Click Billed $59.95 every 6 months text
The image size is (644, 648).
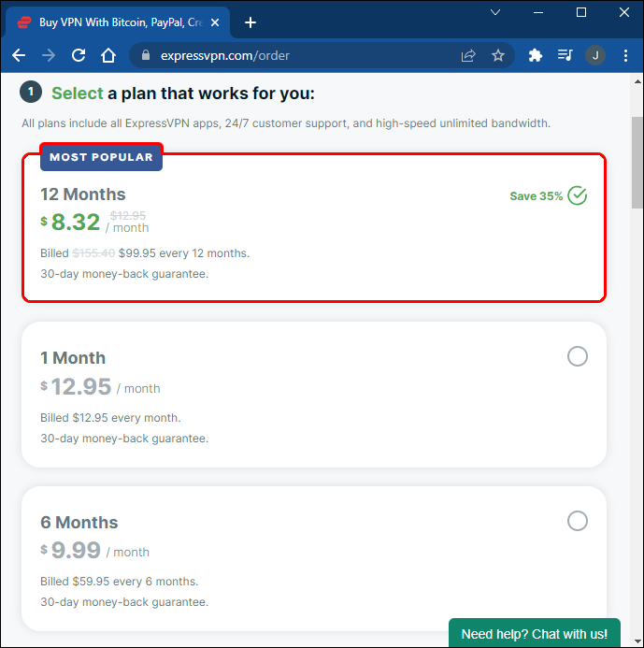pyautogui.click(x=120, y=581)
